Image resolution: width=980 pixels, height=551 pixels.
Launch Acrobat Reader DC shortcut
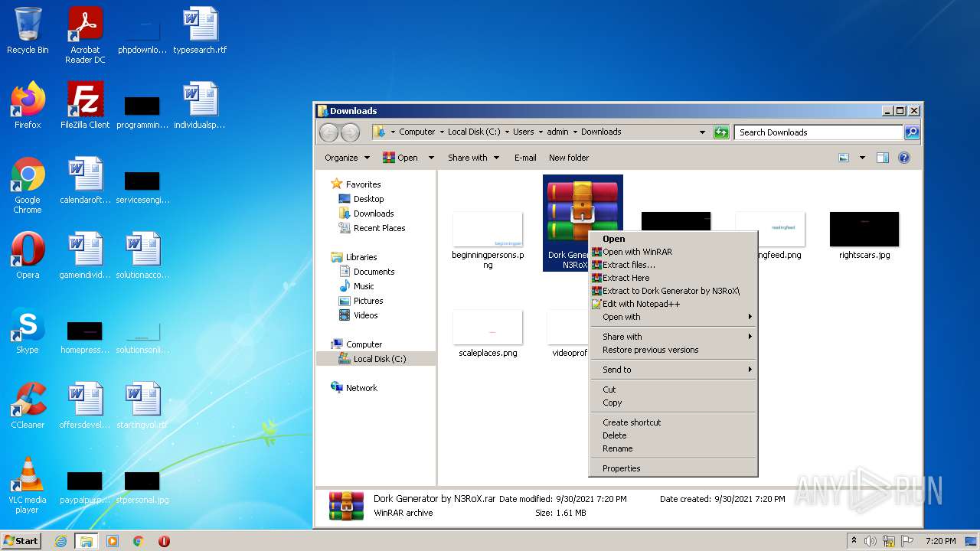(x=85, y=35)
